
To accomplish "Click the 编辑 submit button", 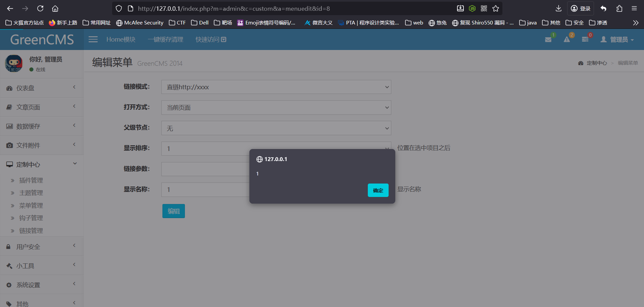I will coord(174,211).
